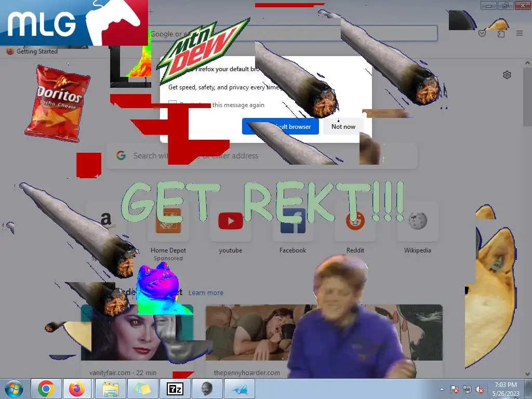Click the Save to Pocket icon
532x399 pixels.
coord(482,33)
